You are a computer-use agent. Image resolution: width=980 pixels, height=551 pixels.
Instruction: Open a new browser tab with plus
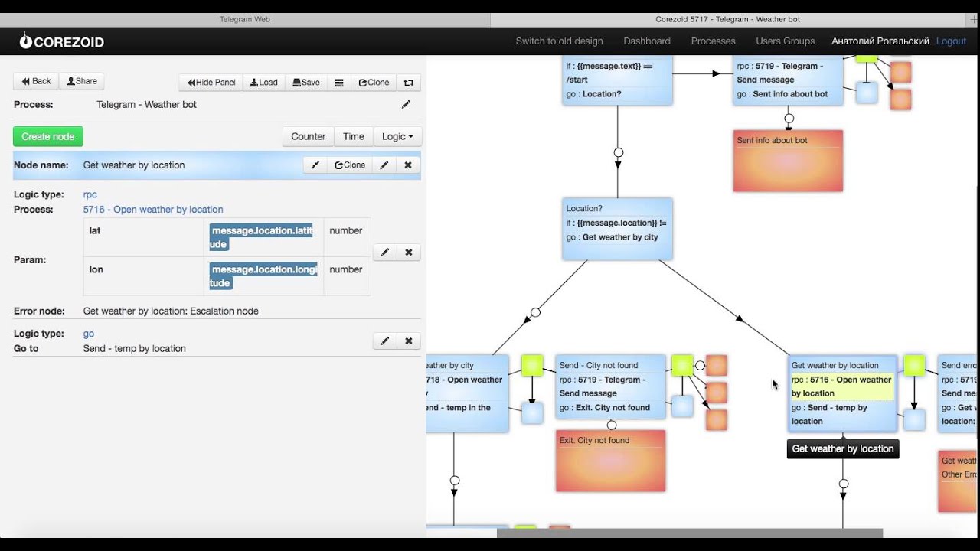point(973,19)
